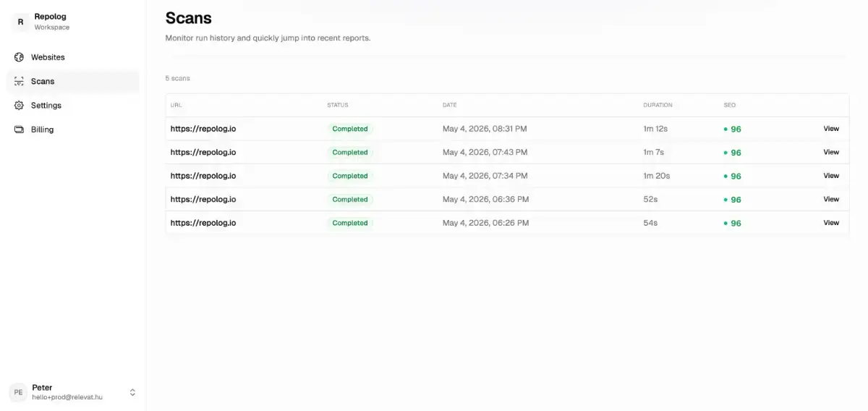Click the repolog.io URL of the 1m 20s scan

pos(203,176)
